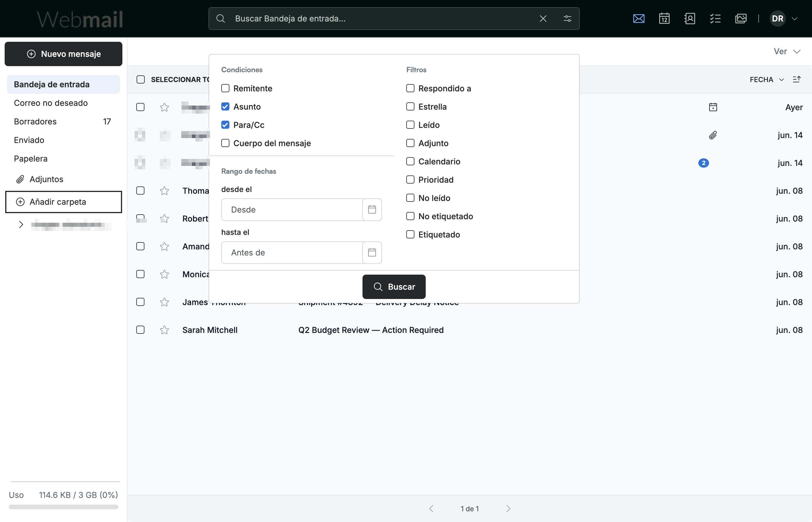Star the Sarah Mitchell message
Screen dimensions: 812x522
coord(164,330)
